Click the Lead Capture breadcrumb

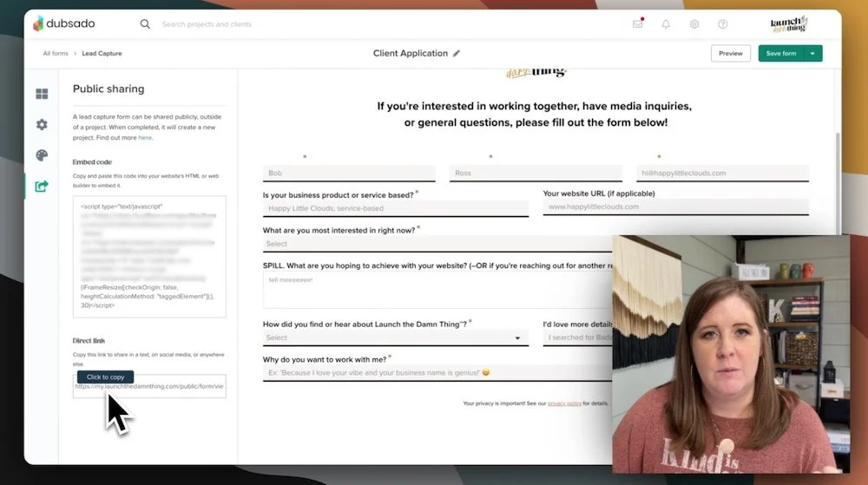point(102,54)
